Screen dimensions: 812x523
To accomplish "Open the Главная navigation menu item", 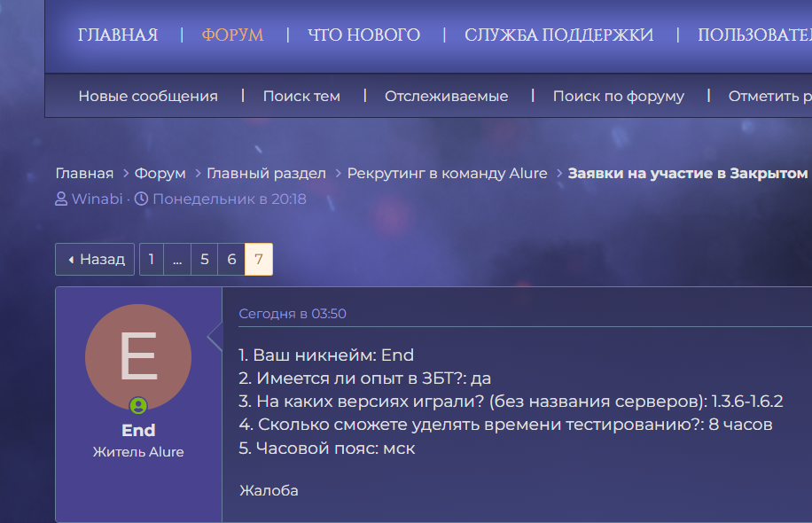I will 118,35.
